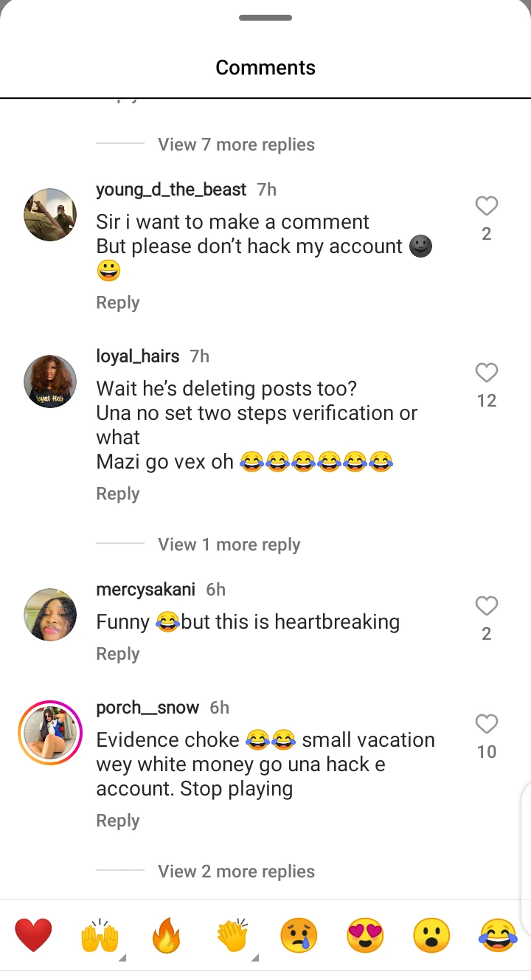The image size is (531, 980).
Task: Tap the fire emoji reaction
Action: [166, 936]
